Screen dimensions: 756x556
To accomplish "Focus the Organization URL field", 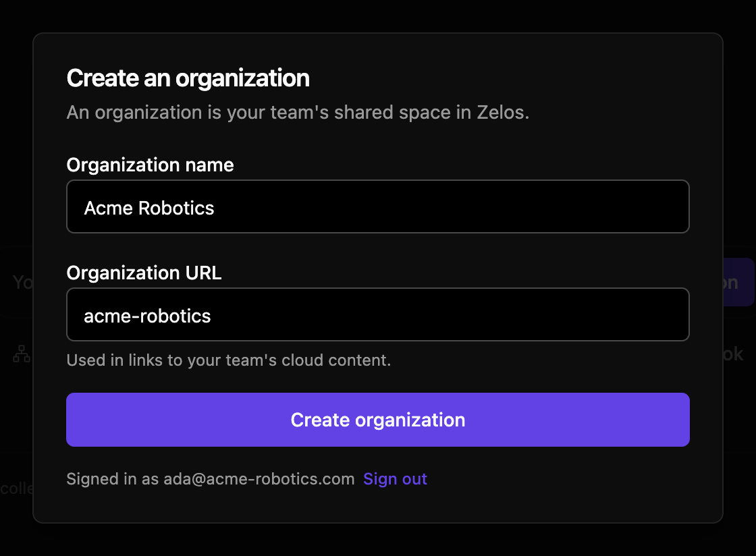I will (x=377, y=314).
